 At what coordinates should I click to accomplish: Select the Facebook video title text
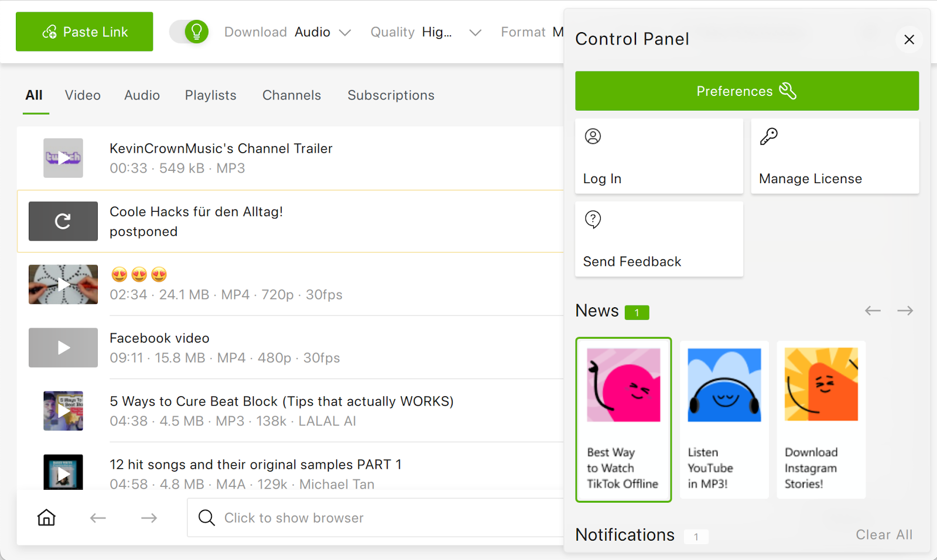pos(159,338)
